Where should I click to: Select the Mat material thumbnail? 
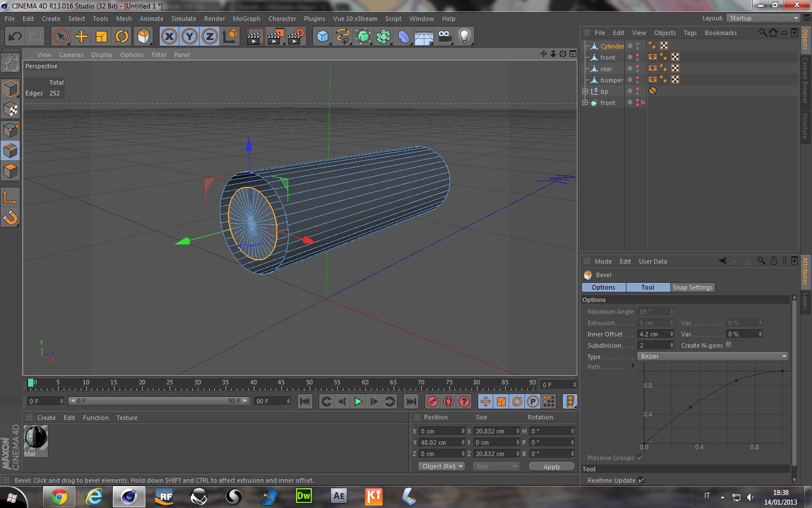36,438
